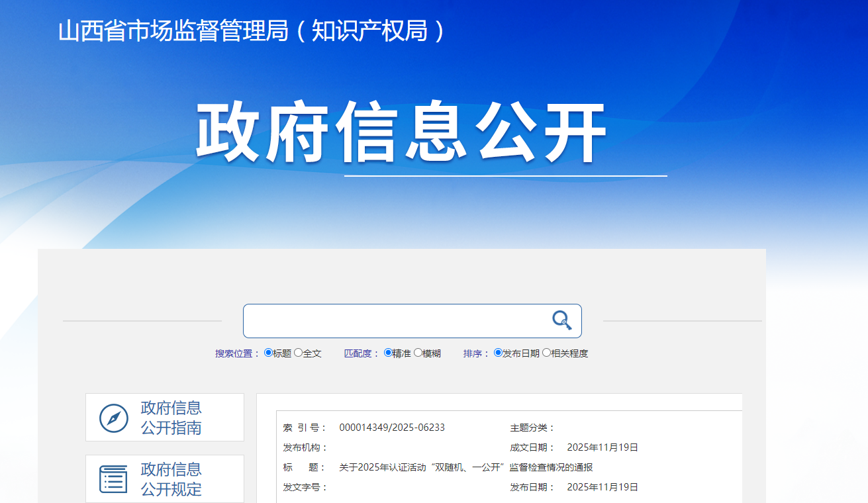Open 政府信息公开指南 link text
This screenshot has height=503, width=868.
pos(171,418)
